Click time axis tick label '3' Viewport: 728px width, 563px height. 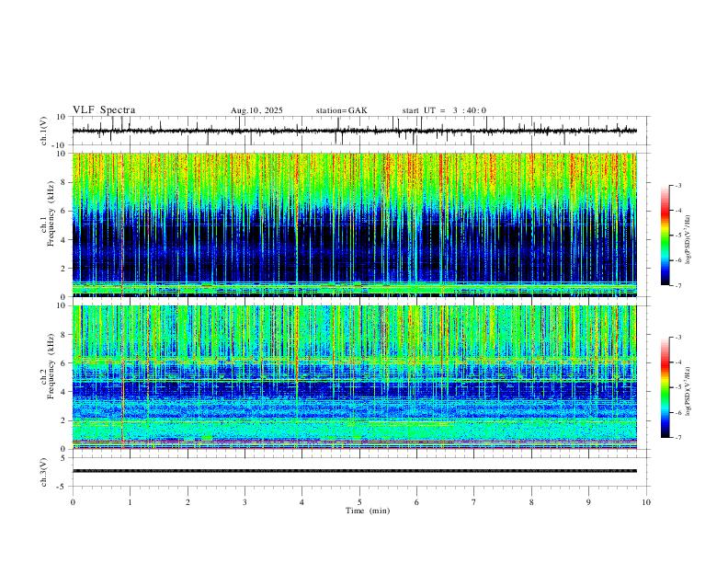pyautogui.click(x=245, y=502)
